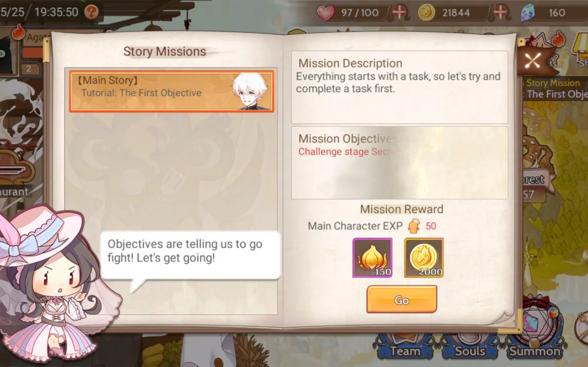Viewport: 588px width, 367px height.
Task: Open the orange help question mark
Action: (91, 12)
